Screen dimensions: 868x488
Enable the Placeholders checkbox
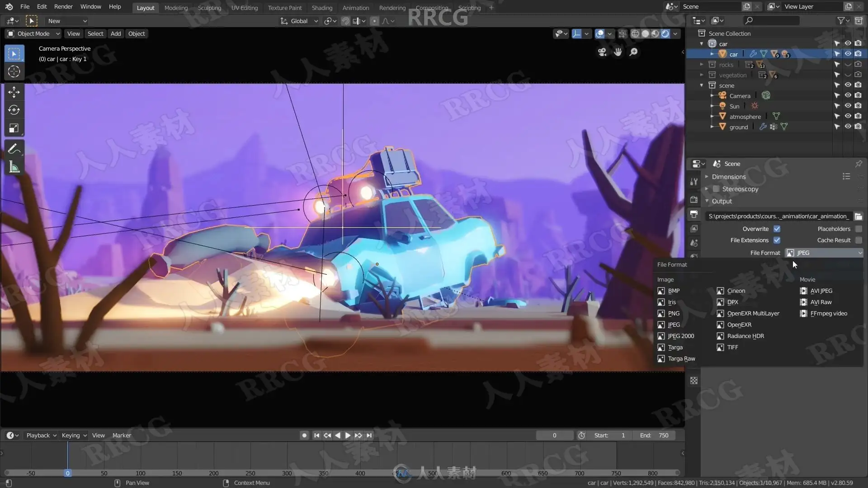[x=859, y=229]
